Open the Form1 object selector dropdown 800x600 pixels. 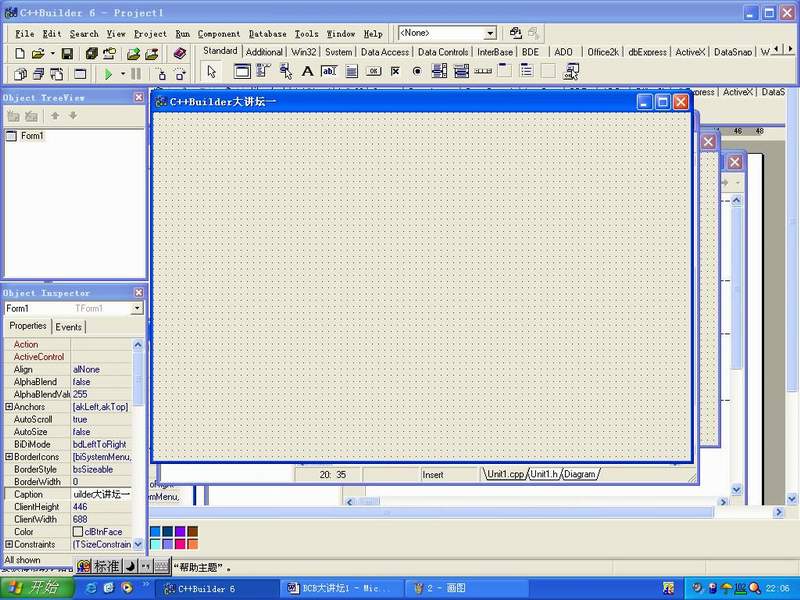pos(137,308)
